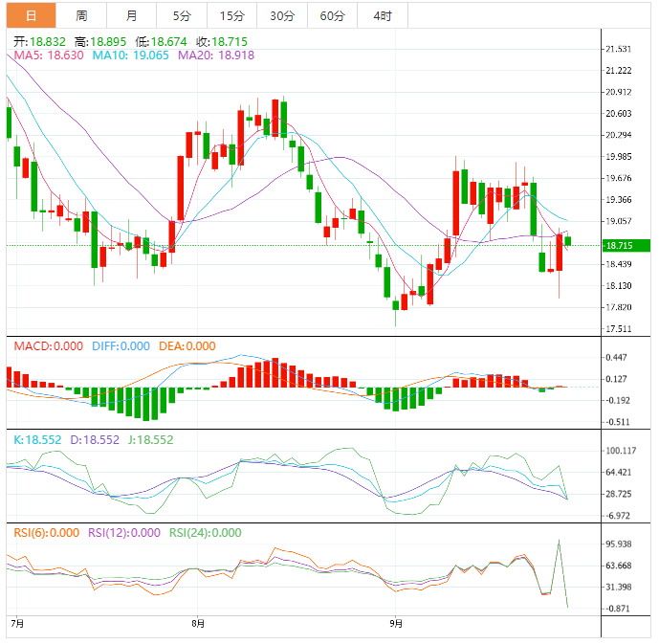The width and height of the screenshot is (659, 644).
Task: Select the MA20 legend text
Action: [x=217, y=56]
